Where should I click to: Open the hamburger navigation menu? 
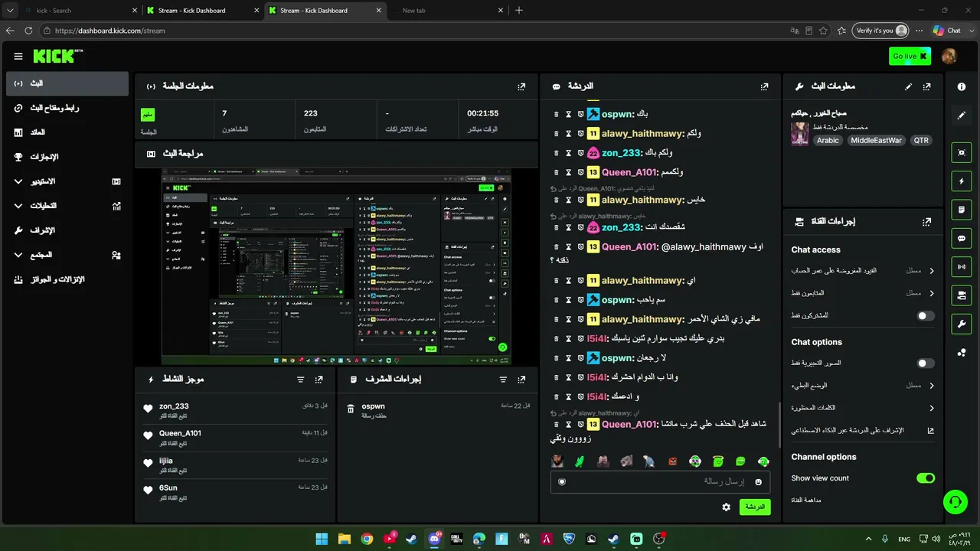pyautogui.click(x=18, y=56)
